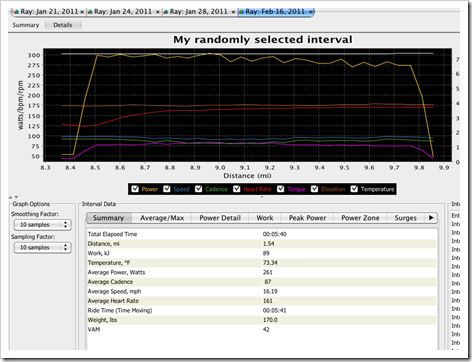Open the Work tab
Image resolution: width=472 pixels, height=362 pixels.
pos(265,218)
